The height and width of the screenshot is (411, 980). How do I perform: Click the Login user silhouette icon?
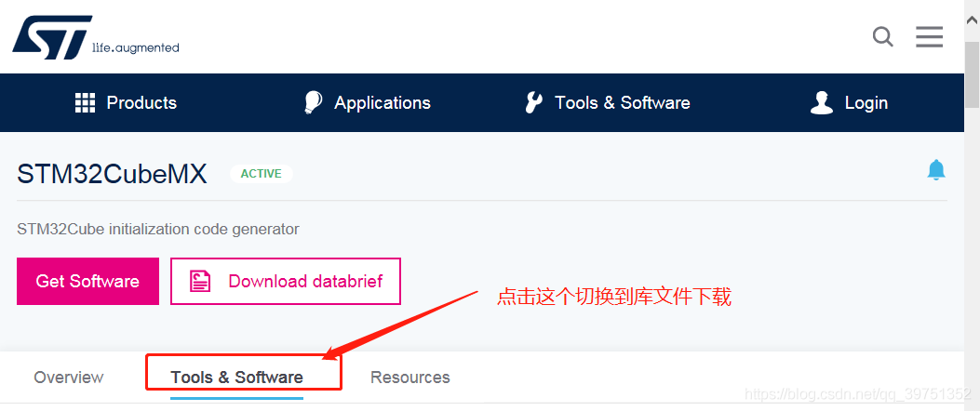821,102
